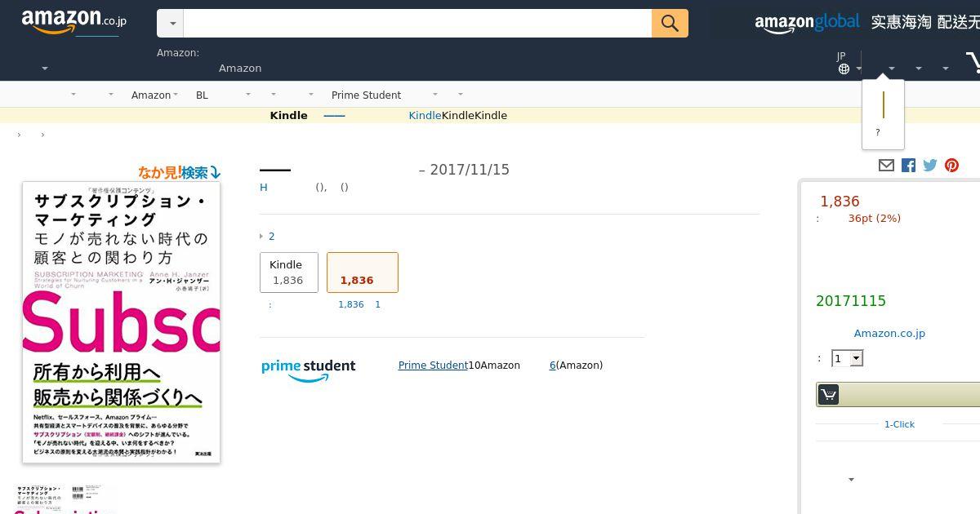Click the red 1,836 buy-box price
The image size is (980, 514).
click(x=840, y=202)
